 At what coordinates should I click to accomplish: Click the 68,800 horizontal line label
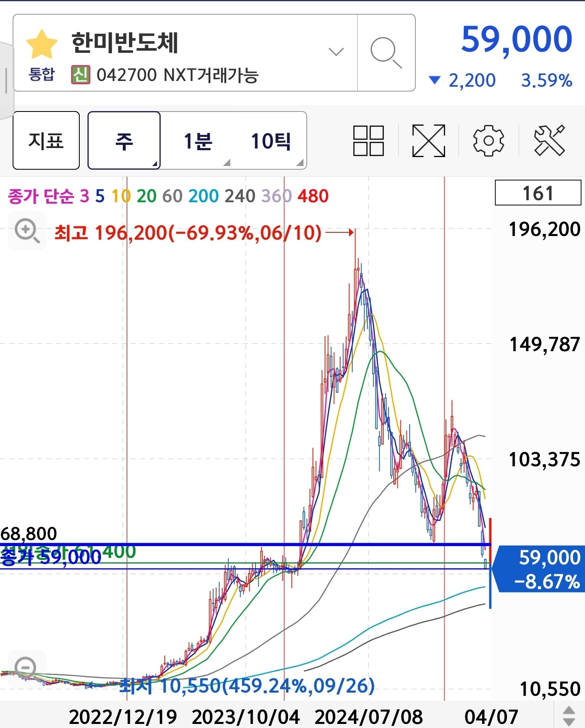point(28,533)
